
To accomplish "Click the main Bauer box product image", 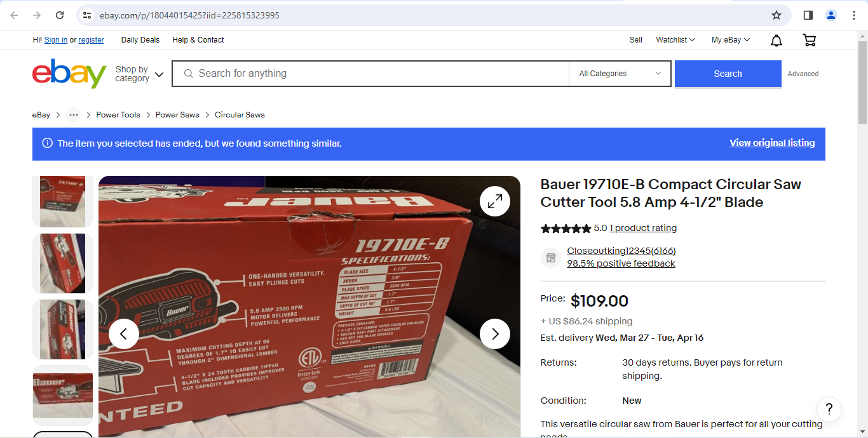I will [309, 307].
